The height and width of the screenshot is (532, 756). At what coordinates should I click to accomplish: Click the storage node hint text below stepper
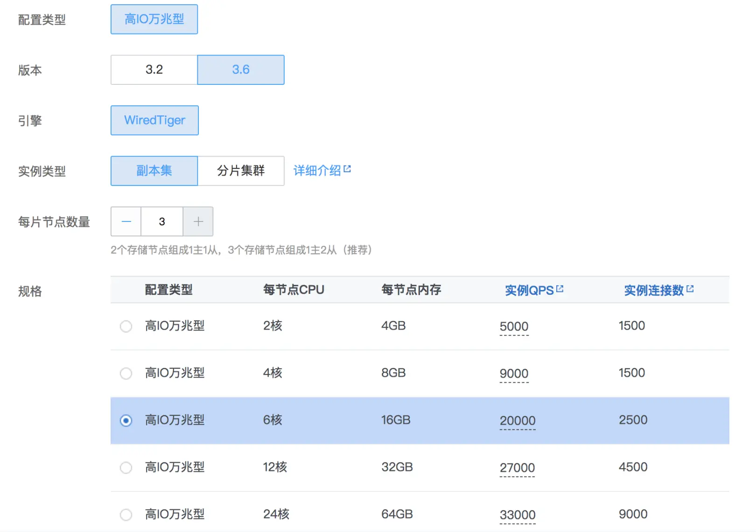(241, 250)
